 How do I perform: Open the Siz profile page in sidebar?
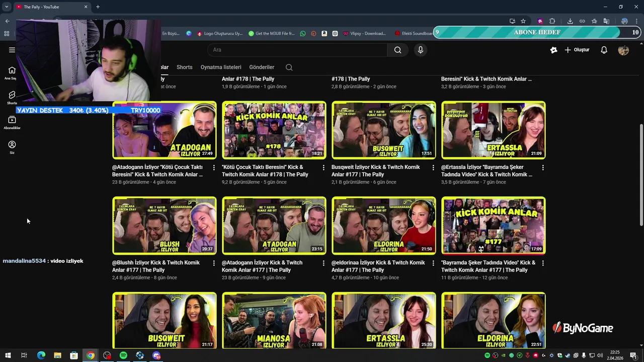12,147
